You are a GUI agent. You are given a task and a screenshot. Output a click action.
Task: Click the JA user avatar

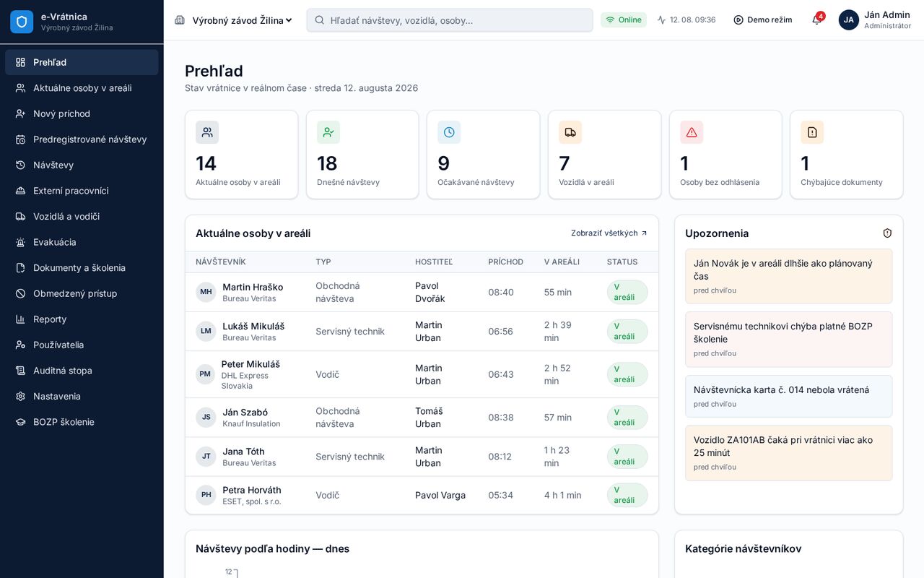[849, 20]
